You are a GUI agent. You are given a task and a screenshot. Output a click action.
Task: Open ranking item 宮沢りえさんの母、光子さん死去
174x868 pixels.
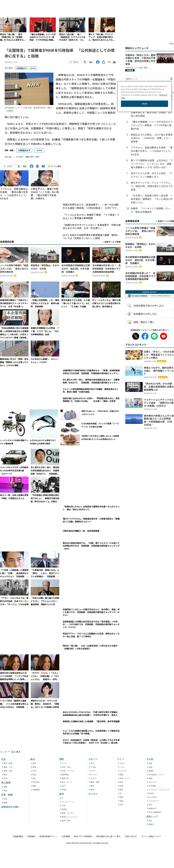point(152,175)
